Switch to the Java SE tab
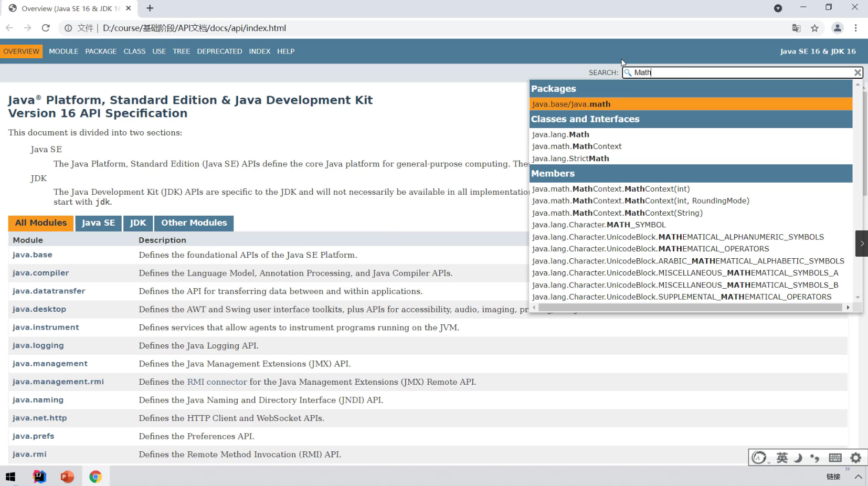 point(98,223)
